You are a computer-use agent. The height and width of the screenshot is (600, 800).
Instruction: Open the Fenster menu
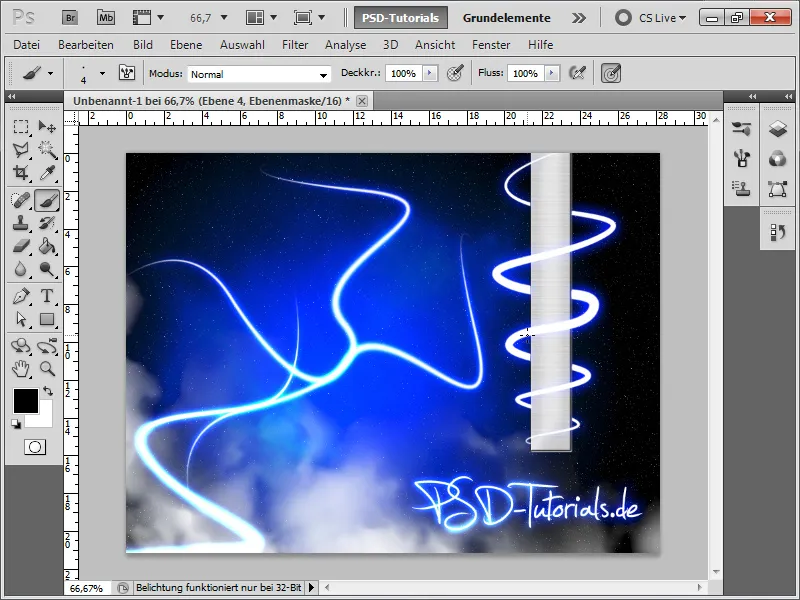pos(491,45)
